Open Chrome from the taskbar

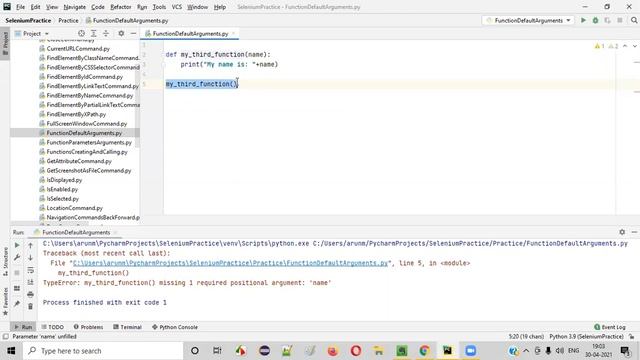424,351
